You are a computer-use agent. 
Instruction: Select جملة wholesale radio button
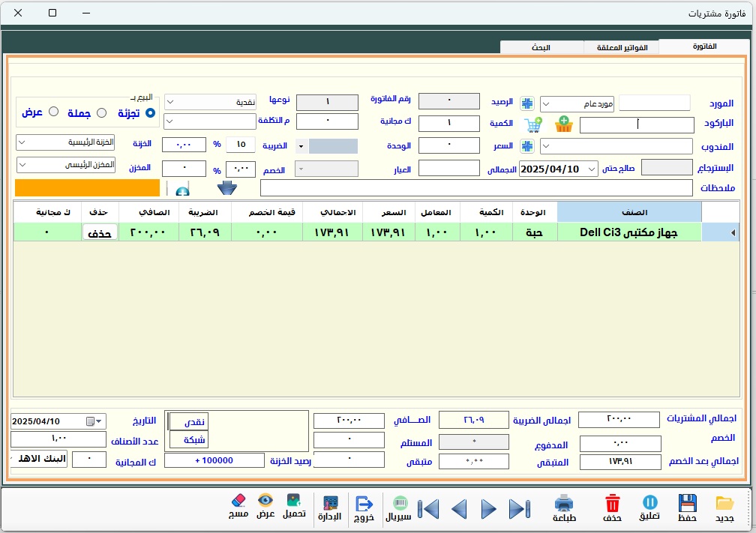tap(102, 112)
